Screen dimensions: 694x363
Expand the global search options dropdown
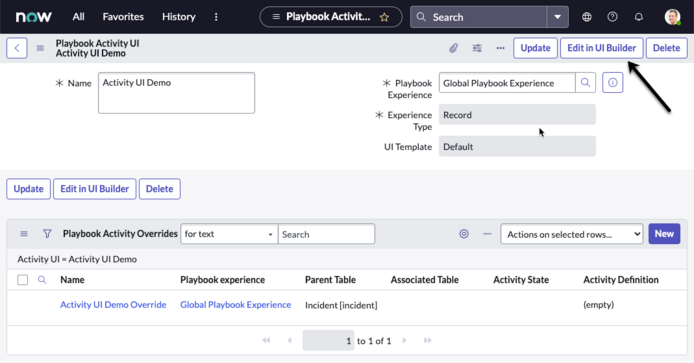click(x=557, y=17)
